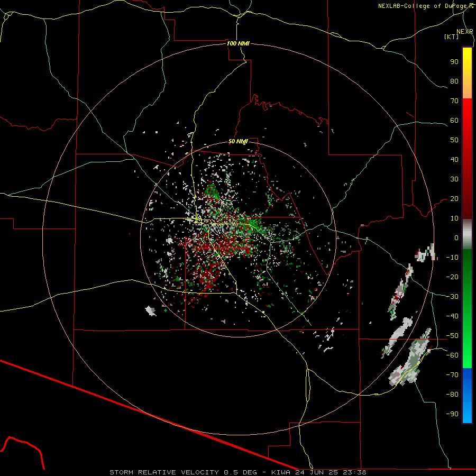
Task: Select the -80 value on the velocity scale
Action: tap(452, 395)
